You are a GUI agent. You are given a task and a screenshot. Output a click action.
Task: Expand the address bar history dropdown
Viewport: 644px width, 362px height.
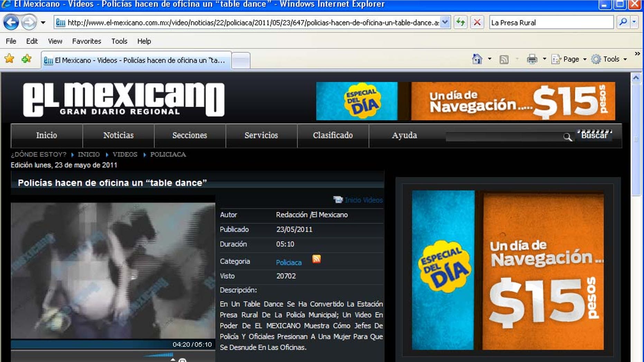[445, 22]
